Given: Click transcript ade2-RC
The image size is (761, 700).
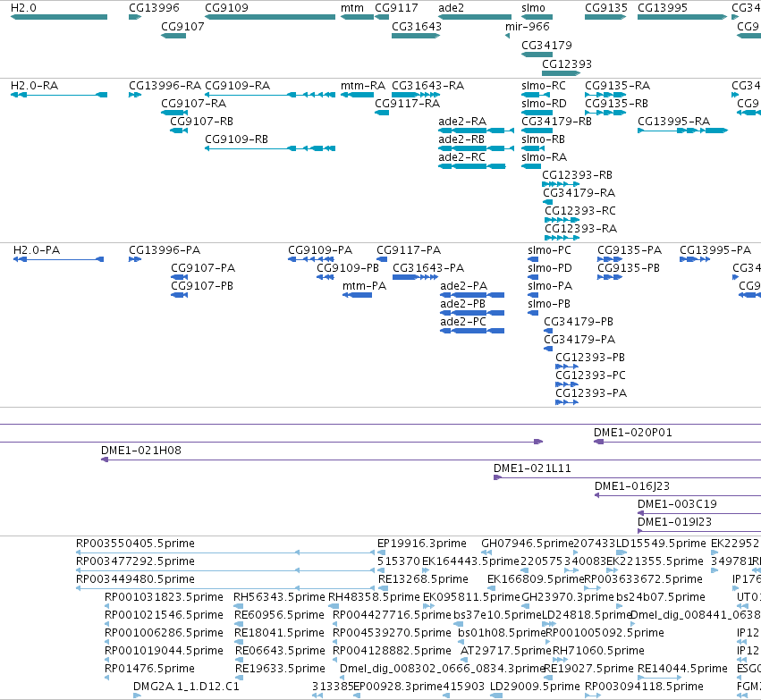Looking at the screenshot, I should click(x=472, y=166).
